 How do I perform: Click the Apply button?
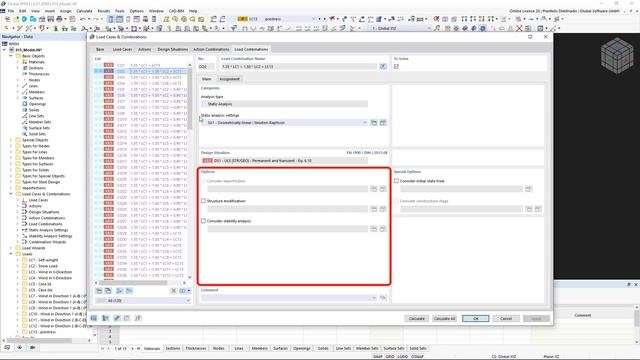pyautogui.click(x=536, y=318)
